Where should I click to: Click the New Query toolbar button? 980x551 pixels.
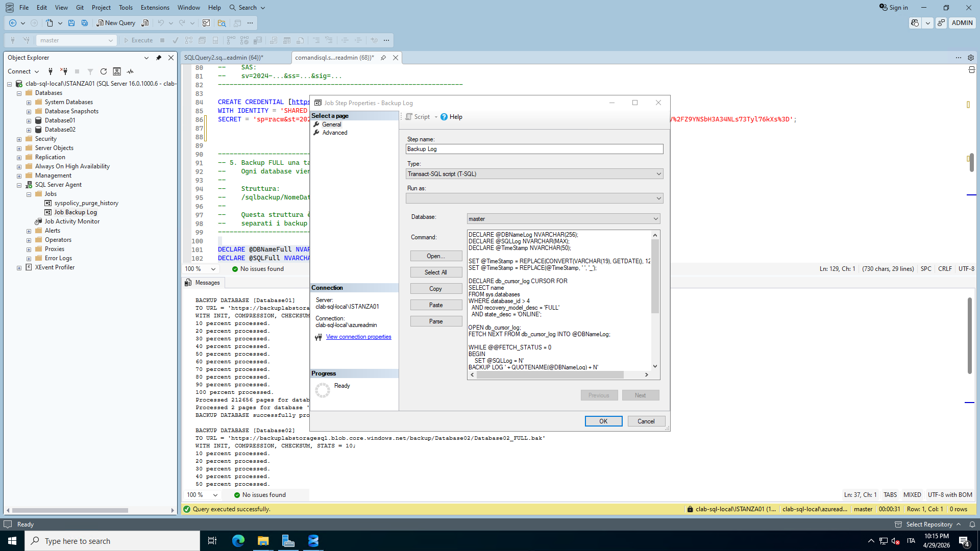pos(116,23)
